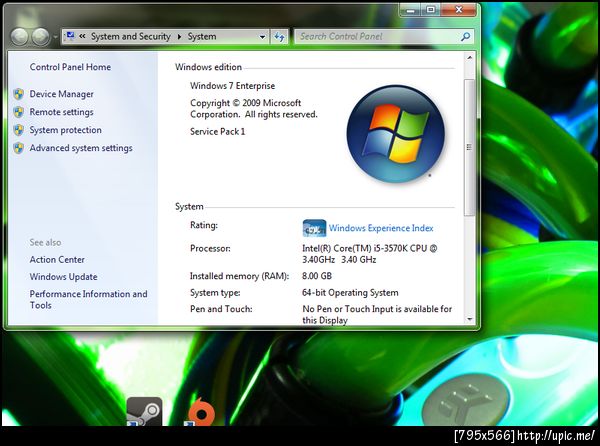Open address bar history dropdown
Screen dimensions: 600x446
coord(262,37)
